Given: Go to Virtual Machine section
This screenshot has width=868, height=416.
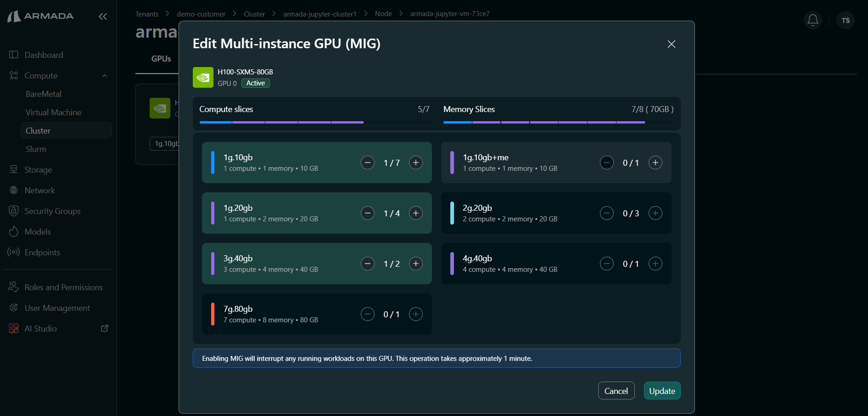Looking at the screenshot, I should tap(53, 112).
